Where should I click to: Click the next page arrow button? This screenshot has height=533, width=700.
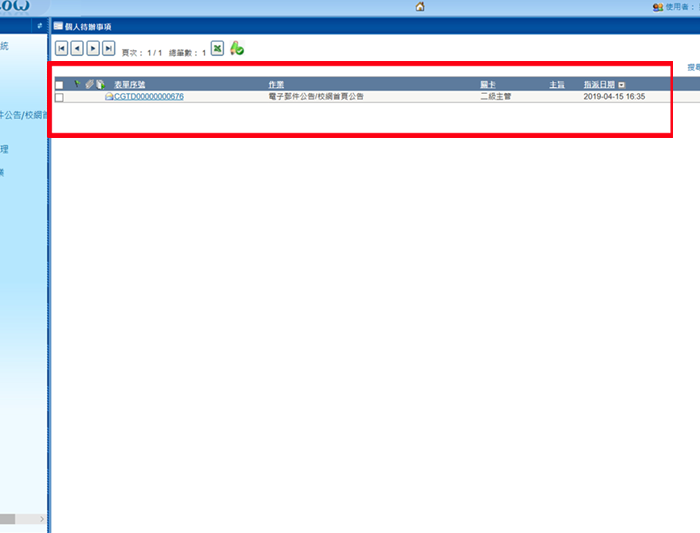tap(93, 48)
